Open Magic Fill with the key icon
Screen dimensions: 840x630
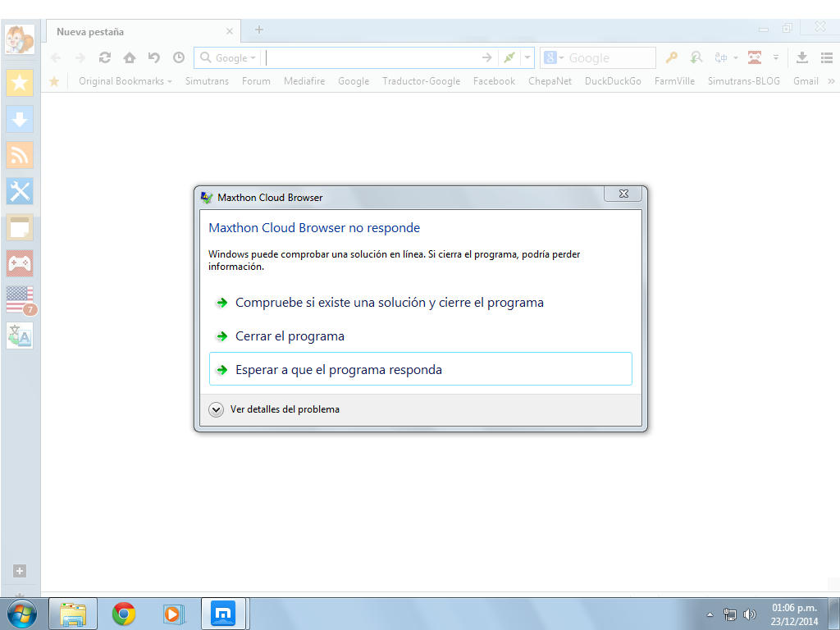coord(671,57)
